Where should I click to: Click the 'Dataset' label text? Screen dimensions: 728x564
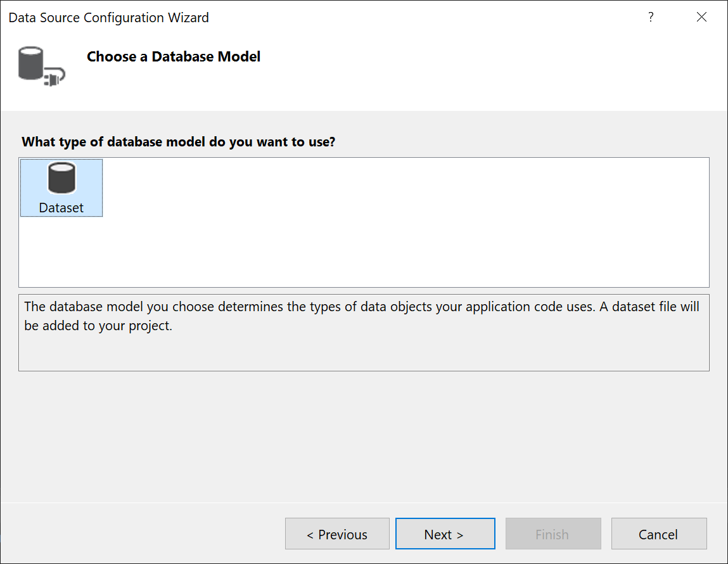click(x=61, y=207)
